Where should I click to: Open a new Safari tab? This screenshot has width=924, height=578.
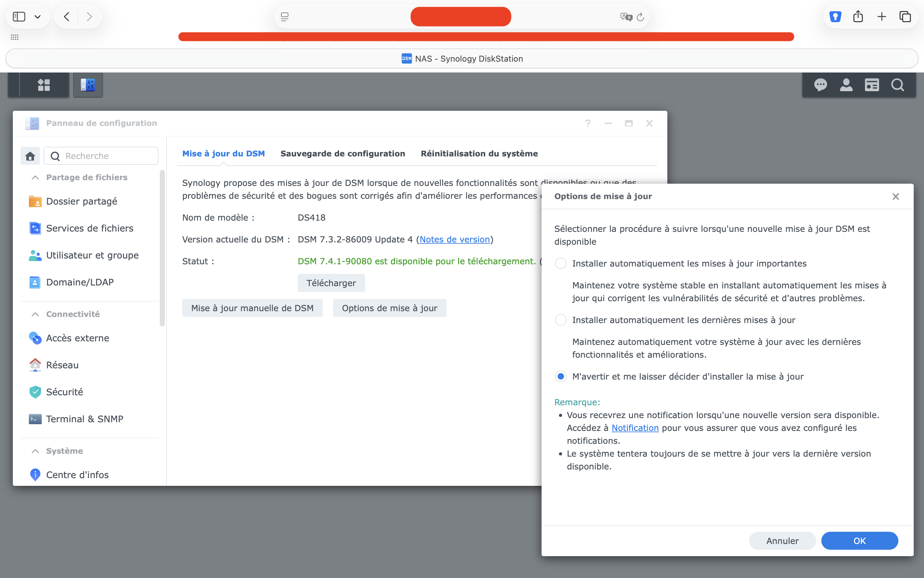(882, 17)
